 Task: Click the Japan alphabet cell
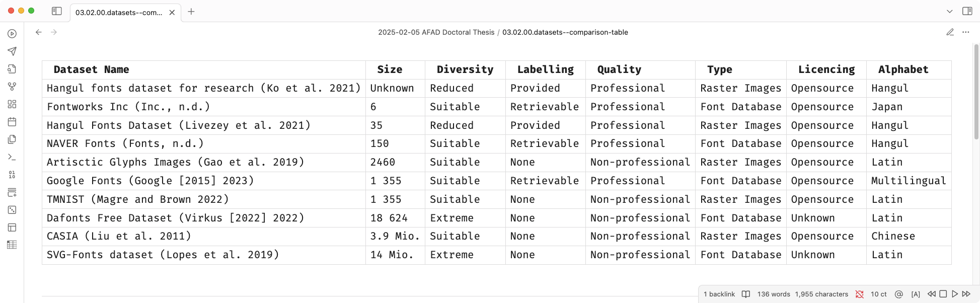909,107
